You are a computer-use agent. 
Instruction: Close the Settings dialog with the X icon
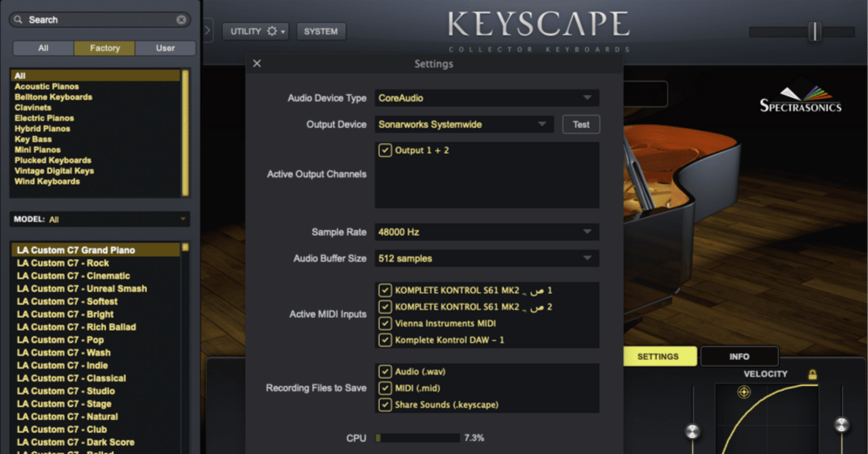pos(256,63)
